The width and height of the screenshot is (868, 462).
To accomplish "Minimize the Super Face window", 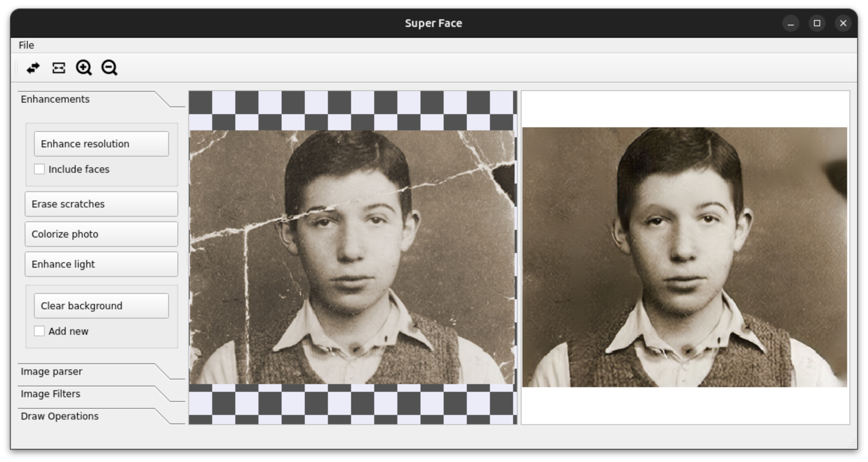I will (x=790, y=24).
